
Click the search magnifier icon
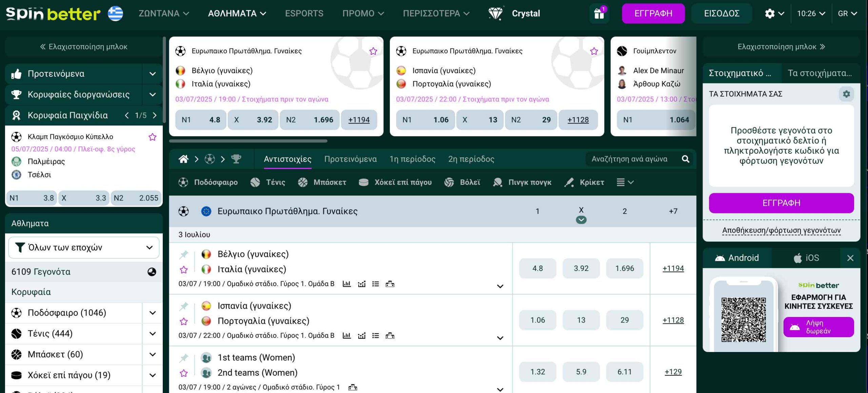tap(685, 159)
